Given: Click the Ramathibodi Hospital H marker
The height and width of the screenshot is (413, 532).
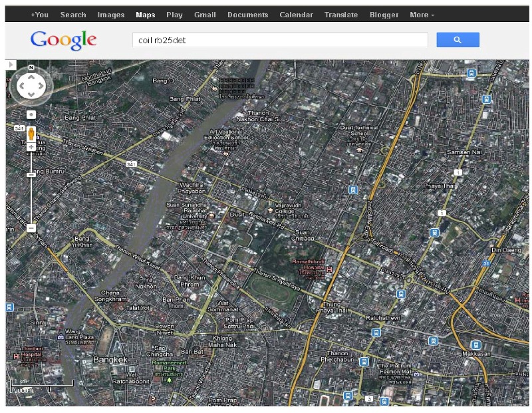Looking at the screenshot, I should click(329, 269).
